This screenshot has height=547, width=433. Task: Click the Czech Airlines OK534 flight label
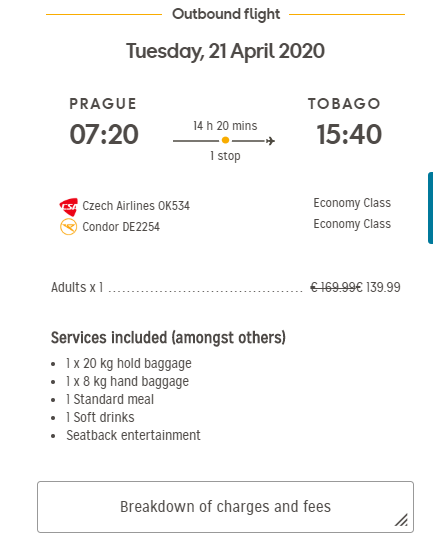pos(136,206)
